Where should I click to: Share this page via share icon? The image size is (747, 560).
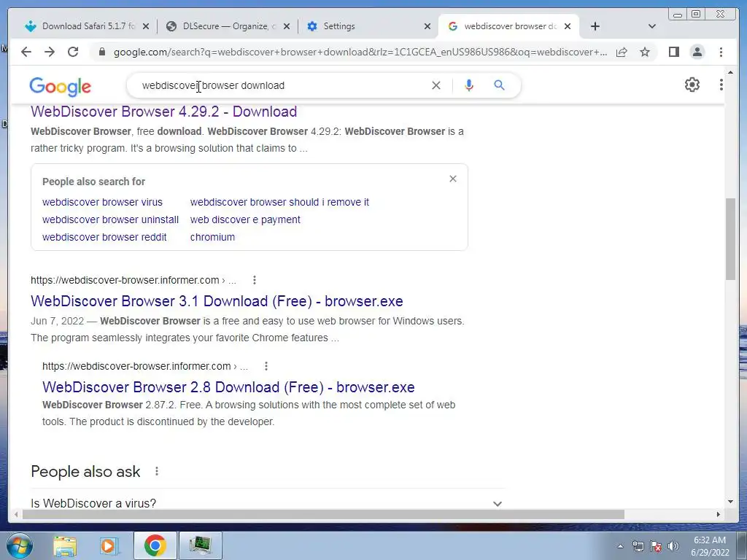(x=622, y=52)
